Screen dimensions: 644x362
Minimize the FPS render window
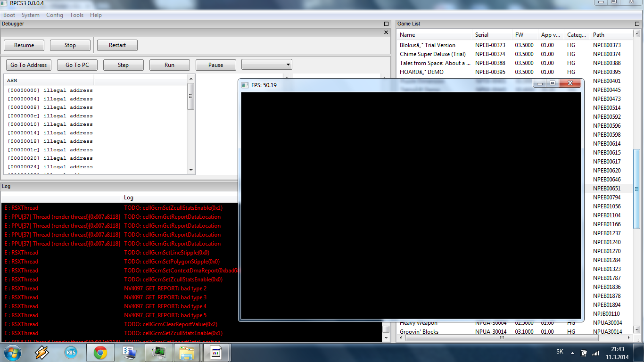click(539, 83)
